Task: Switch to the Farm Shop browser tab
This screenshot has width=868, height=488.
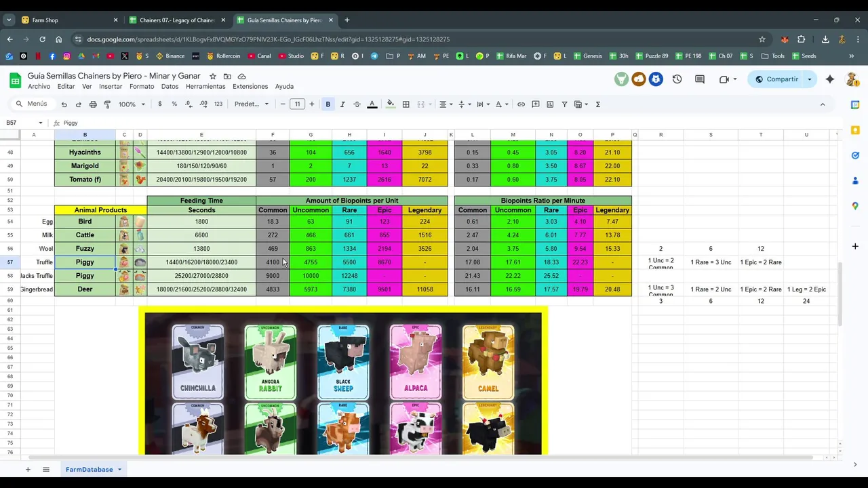Action: pos(68,20)
